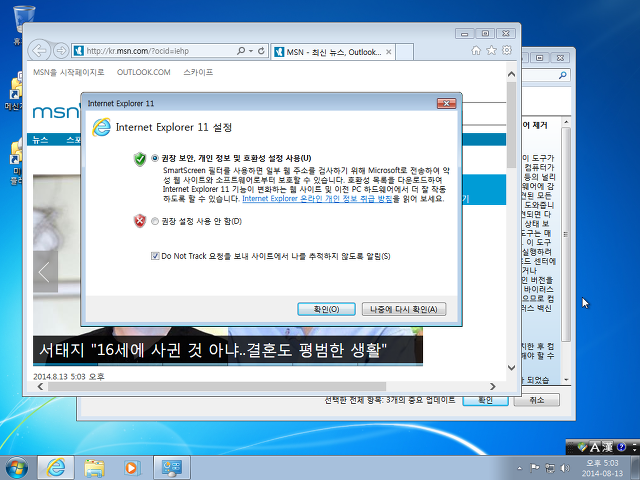Image resolution: width=640 pixels, height=480 pixels.
Task: Open the address bar dropdown arrow
Action: tap(251, 51)
